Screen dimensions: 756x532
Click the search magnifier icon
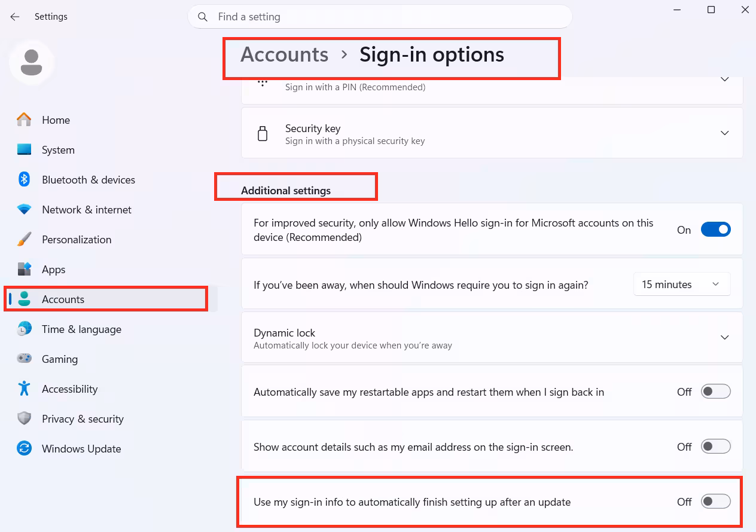(x=203, y=17)
